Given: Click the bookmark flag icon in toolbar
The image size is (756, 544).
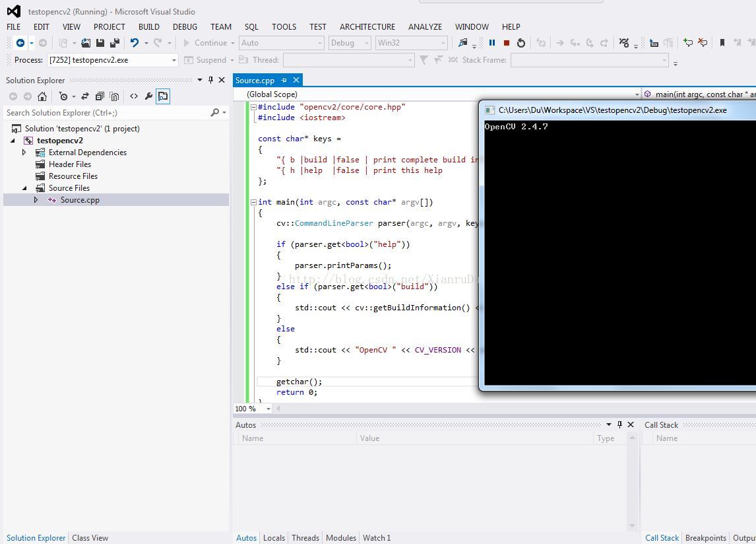Looking at the screenshot, I should 722,43.
